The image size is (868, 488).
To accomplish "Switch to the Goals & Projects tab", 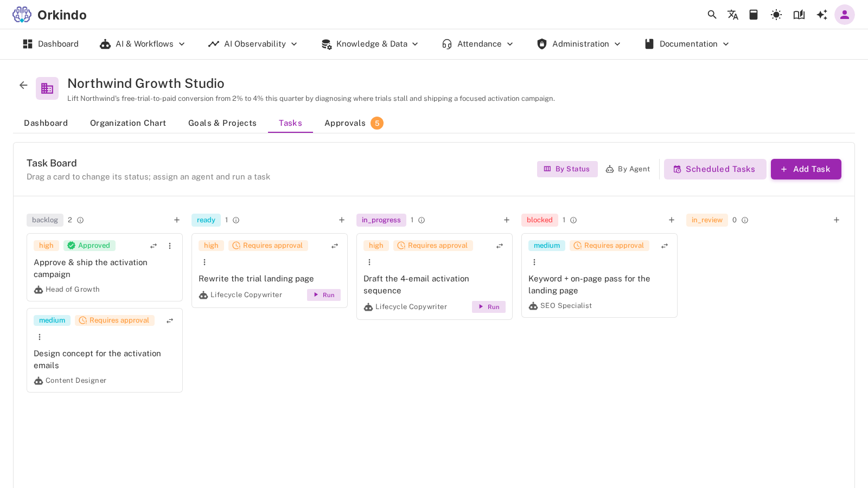I will pos(222,123).
